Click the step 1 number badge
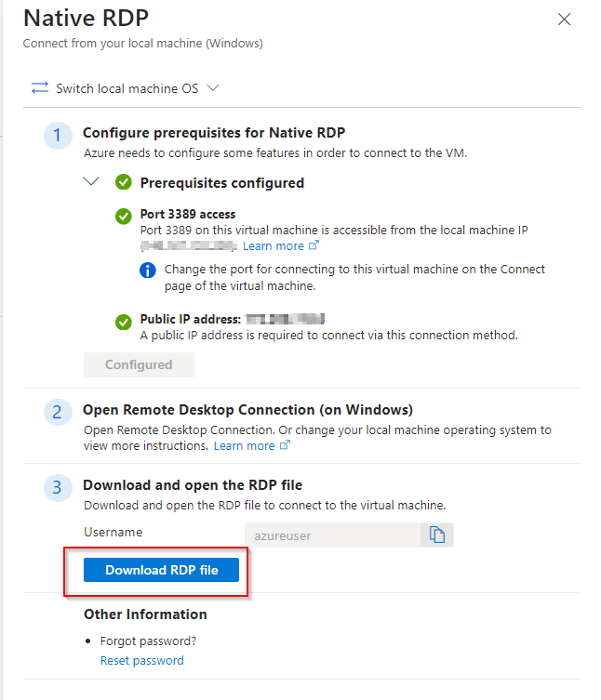The width and height of the screenshot is (601, 700). (x=57, y=136)
